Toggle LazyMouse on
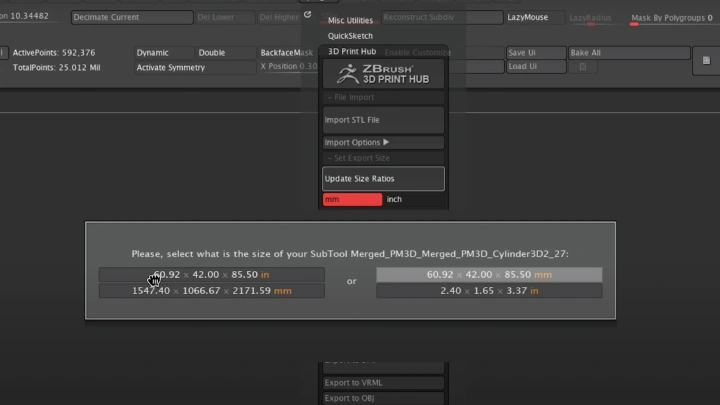The width and height of the screenshot is (720, 405). coord(535,17)
